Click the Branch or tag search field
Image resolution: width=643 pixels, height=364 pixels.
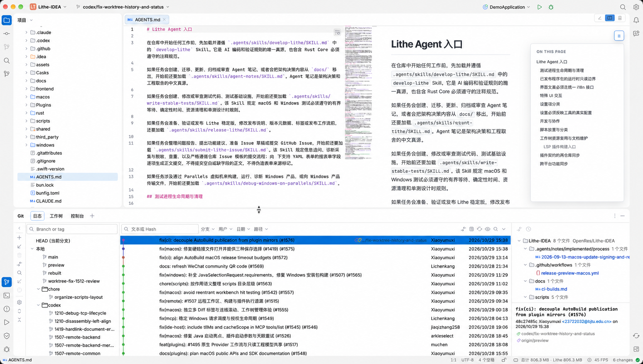point(72,229)
